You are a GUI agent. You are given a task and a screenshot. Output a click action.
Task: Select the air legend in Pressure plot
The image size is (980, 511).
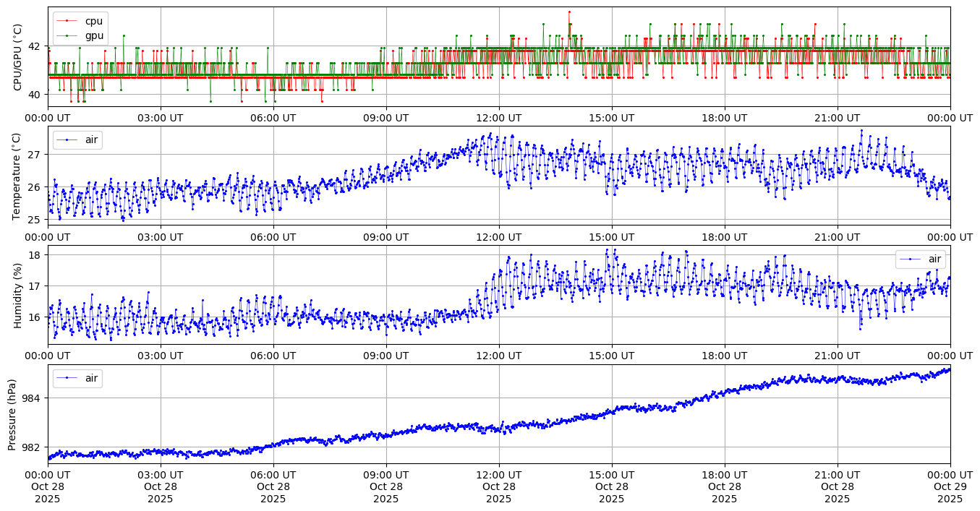[77, 378]
